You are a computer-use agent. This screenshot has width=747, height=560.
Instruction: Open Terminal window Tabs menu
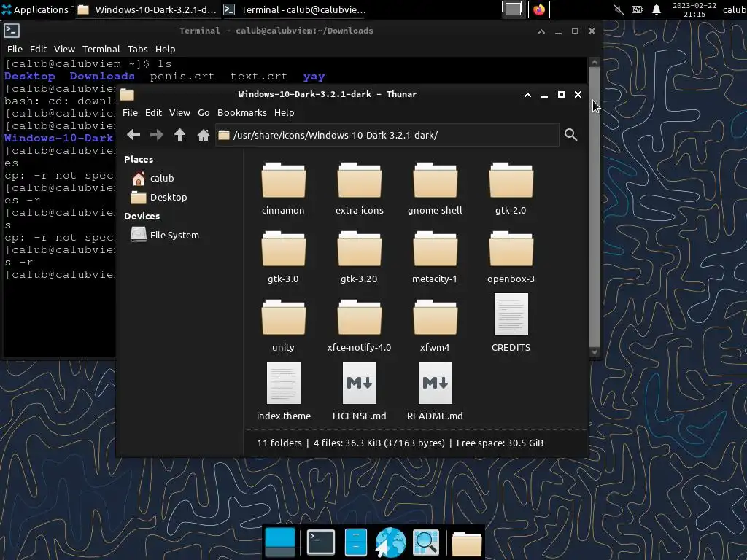pyautogui.click(x=138, y=50)
